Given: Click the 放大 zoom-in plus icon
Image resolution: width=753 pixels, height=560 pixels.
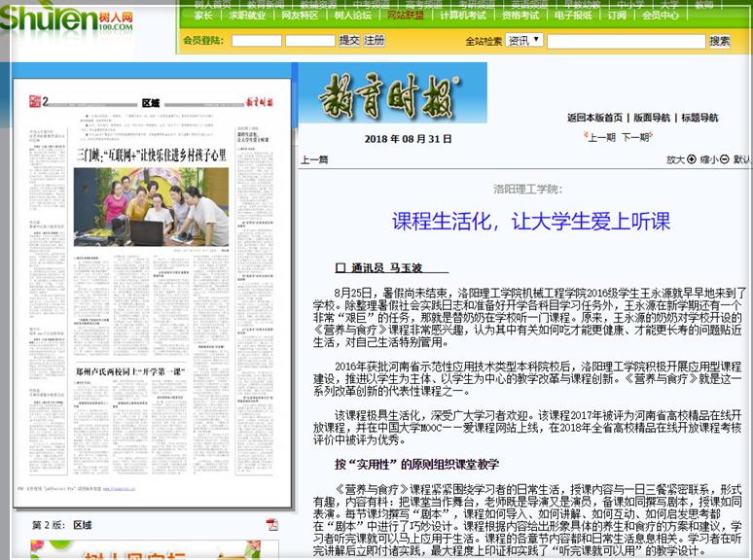Looking at the screenshot, I should click(x=692, y=159).
